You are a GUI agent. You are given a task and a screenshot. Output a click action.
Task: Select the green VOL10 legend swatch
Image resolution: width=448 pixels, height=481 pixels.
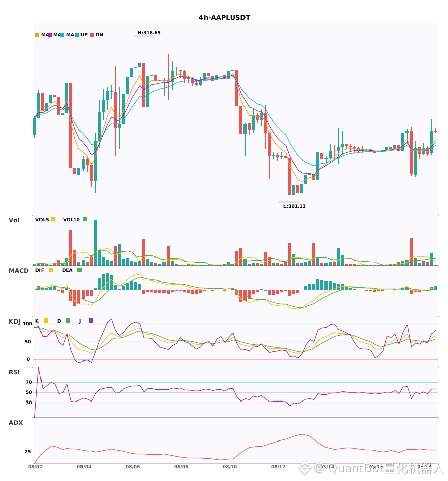(85, 219)
